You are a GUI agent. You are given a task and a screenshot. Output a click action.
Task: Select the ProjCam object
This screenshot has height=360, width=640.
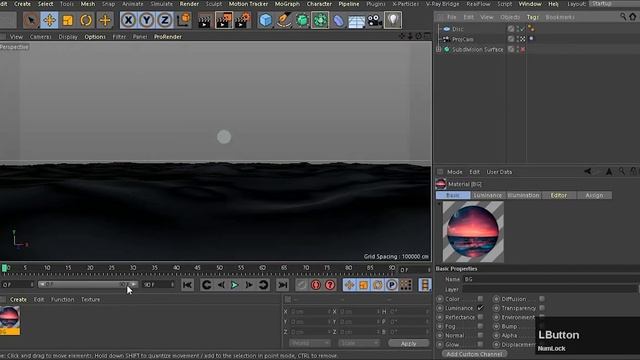coord(462,39)
